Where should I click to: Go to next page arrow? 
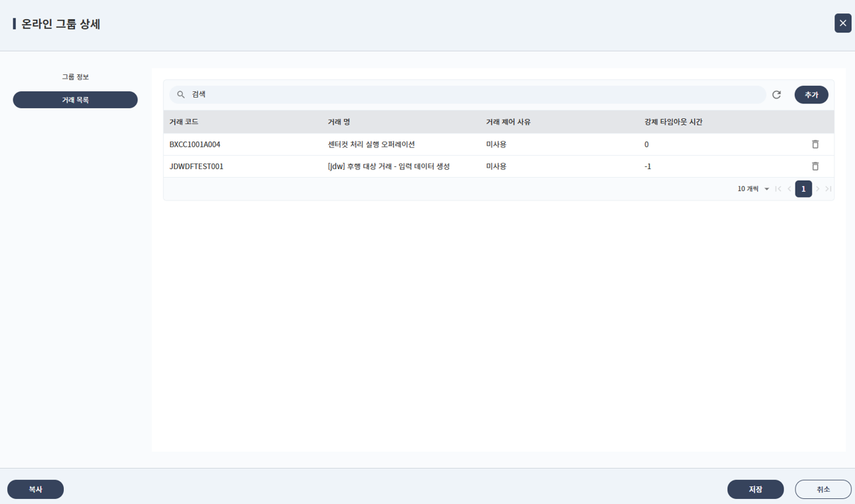pyautogui.click(x=817, y=189)
